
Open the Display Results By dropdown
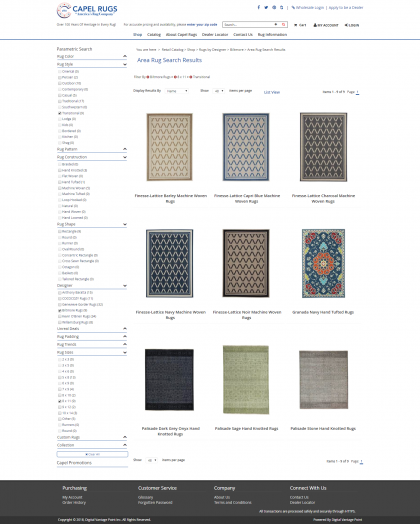pos(177,91)
